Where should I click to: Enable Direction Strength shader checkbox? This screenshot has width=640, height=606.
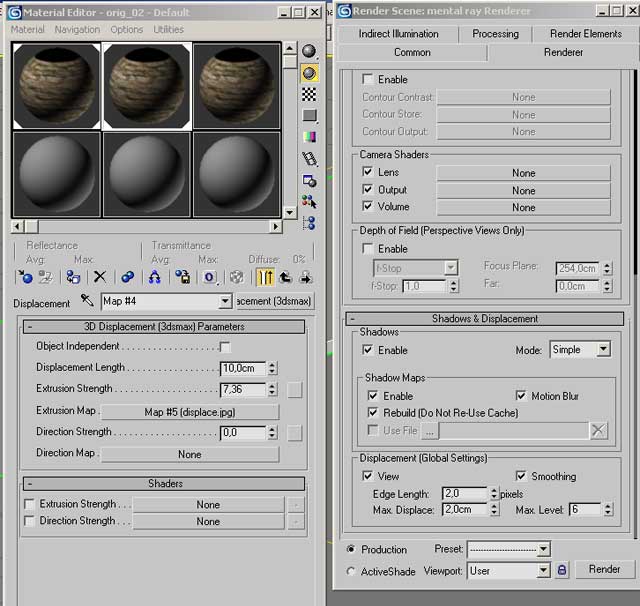tap(29, 521)
